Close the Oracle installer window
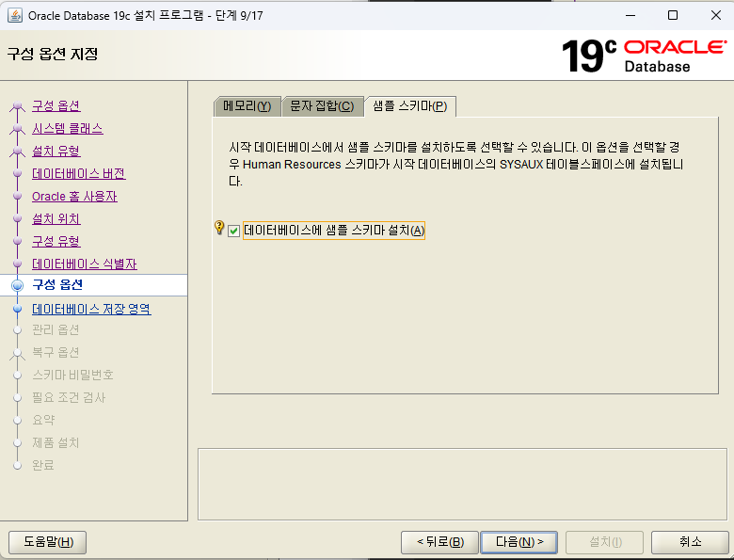This screenshot has height=560, width=734. [716, 15]
